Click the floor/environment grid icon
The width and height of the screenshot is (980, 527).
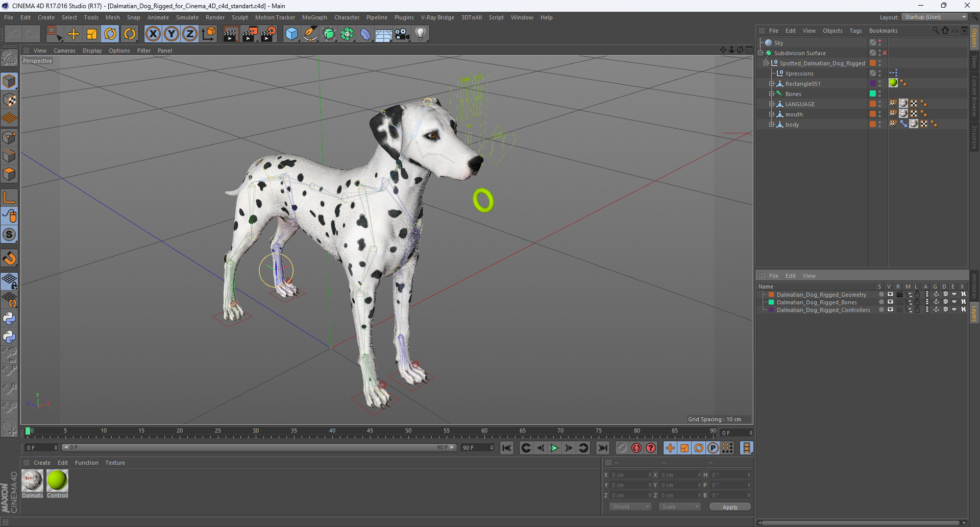click(x=384, y=34)
